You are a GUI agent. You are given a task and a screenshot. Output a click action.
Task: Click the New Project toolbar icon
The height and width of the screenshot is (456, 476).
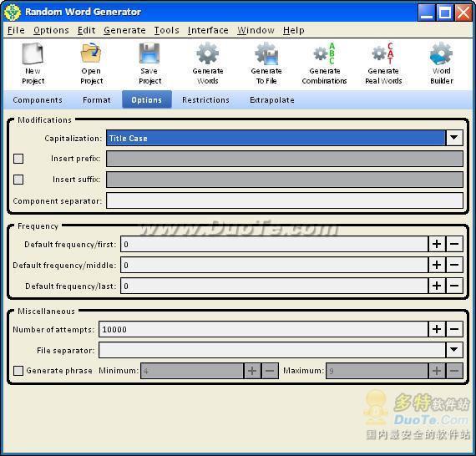pyautogui.click(x=33, y=54)
